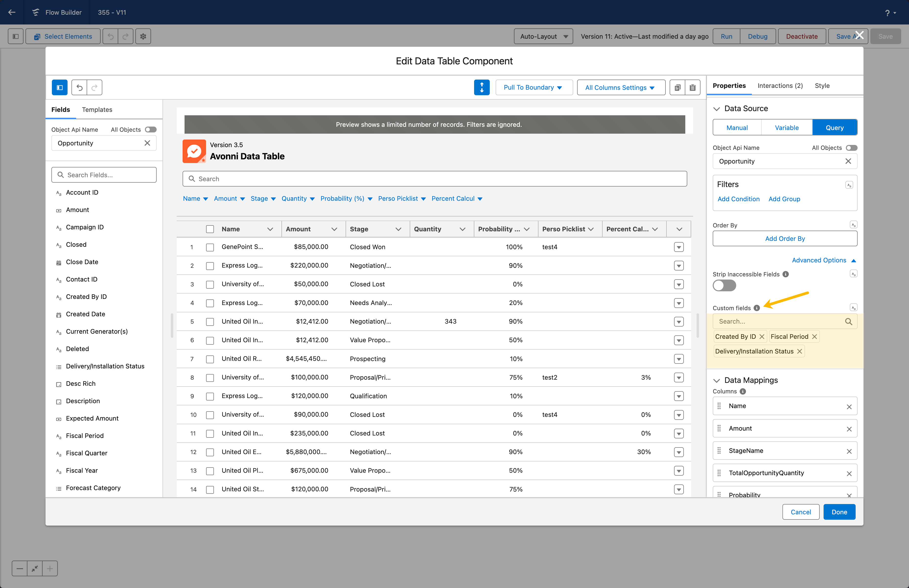
Task: Remove the Fiscal Period custom field pill
Action: pos(814,336)
